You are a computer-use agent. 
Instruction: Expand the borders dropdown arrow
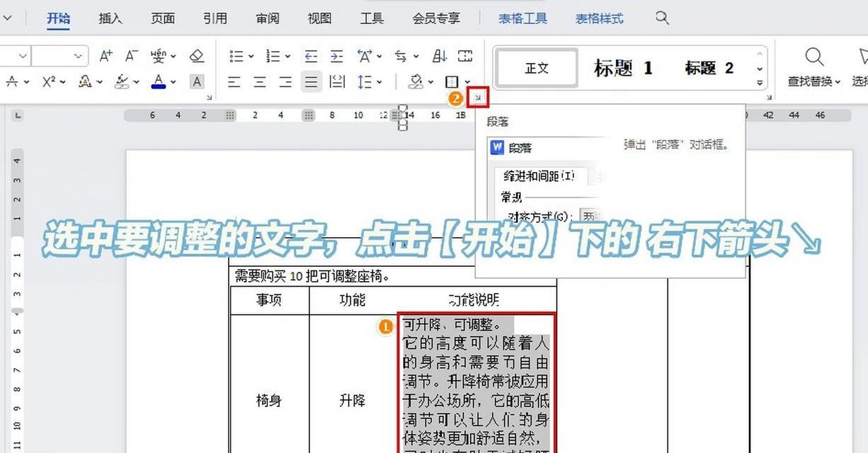tap(467, 83)
